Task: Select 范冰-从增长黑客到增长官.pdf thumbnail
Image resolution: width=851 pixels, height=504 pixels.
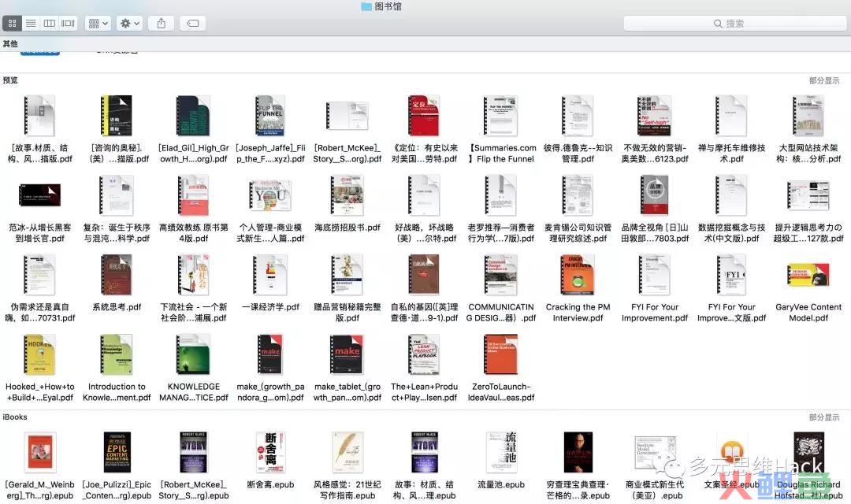Action: (39, 195)
